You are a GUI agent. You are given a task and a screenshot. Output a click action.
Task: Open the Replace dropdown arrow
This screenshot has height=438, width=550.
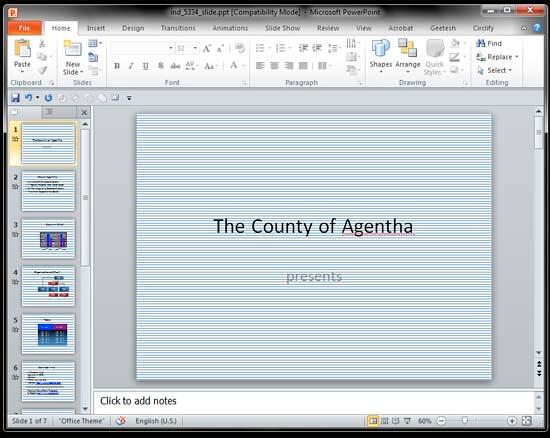(x=517, y=56)
